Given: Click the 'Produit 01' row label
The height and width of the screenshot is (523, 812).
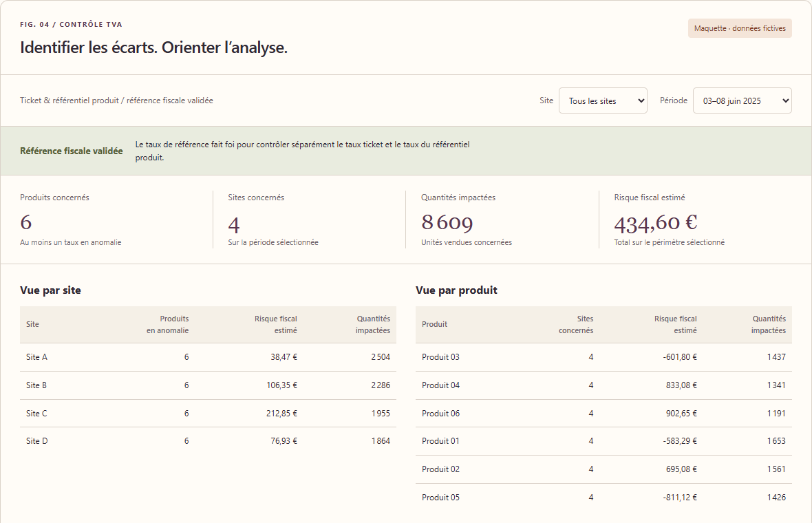Looking at the screenshot, I should tap(440, 441).
